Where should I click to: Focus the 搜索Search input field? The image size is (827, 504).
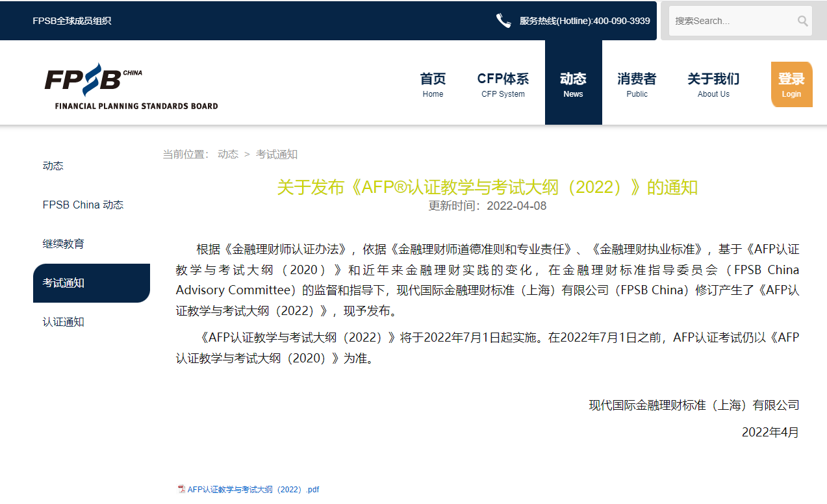coord(733,21)
